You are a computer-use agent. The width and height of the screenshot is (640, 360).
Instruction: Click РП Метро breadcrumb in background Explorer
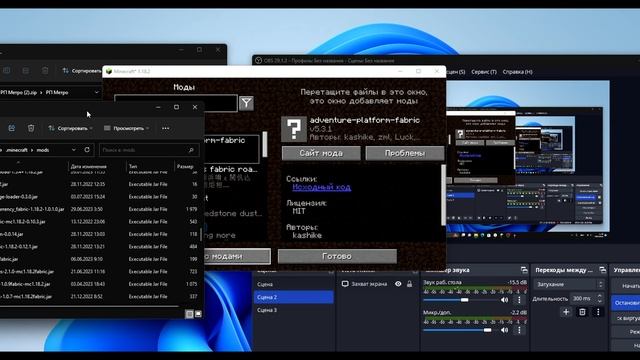(57, 92)
